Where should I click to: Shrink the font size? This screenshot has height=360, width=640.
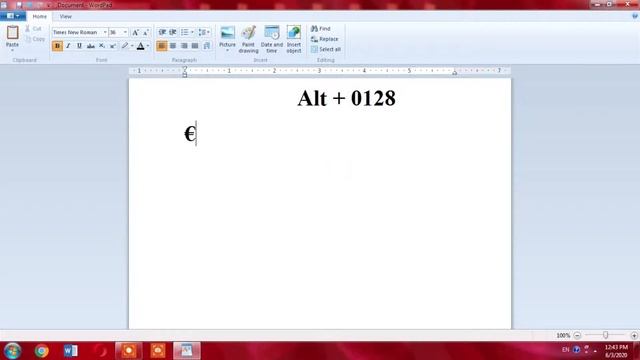tap(146, 32)
